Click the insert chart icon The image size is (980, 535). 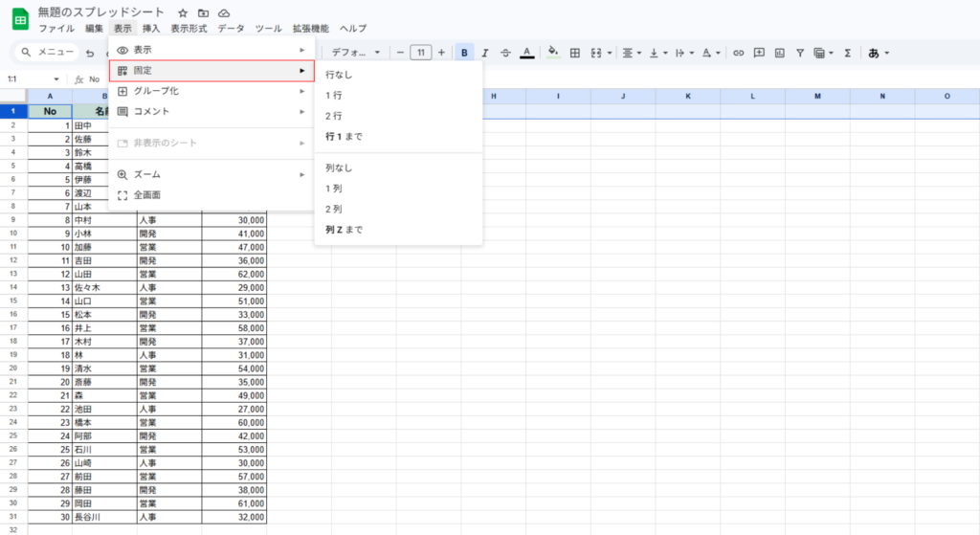pyautogui.click(x=779, y=53)
